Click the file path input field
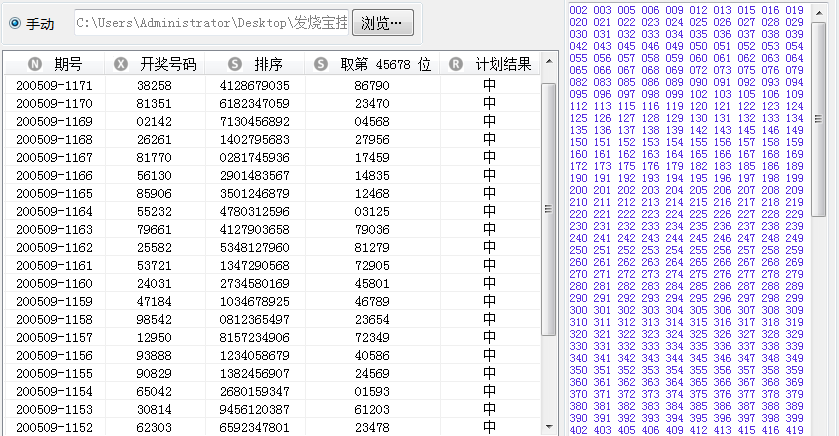The image size is (839, 436). 212,23
